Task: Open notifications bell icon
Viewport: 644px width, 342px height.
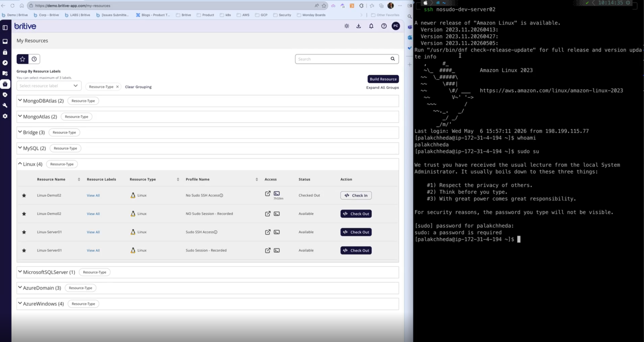Action: [371, 26]
